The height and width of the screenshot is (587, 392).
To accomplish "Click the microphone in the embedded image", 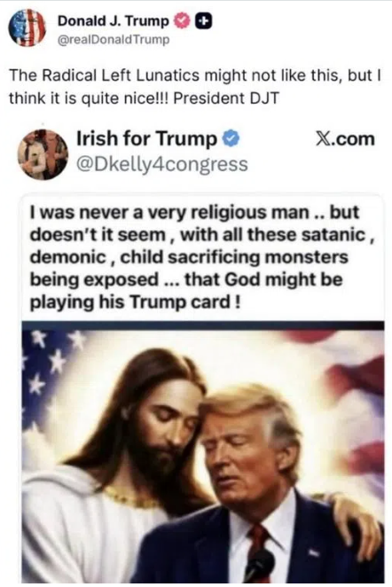I will tap(260, 566).
